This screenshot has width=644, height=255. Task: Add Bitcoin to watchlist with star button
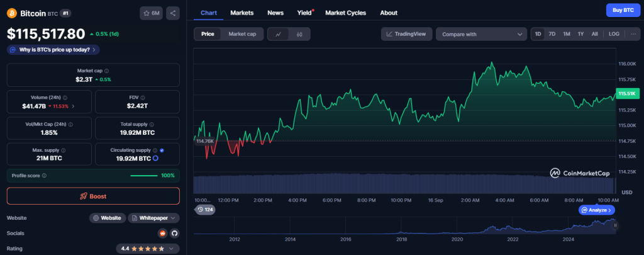tap(152, 13)
